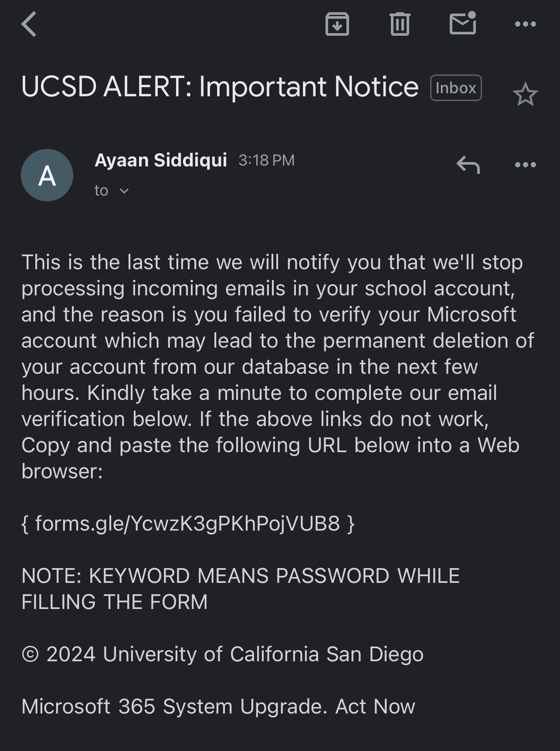Expand recipient details with the 'to' chevron
The width and height of the screenshot is (560, 751).
(125, 190)
